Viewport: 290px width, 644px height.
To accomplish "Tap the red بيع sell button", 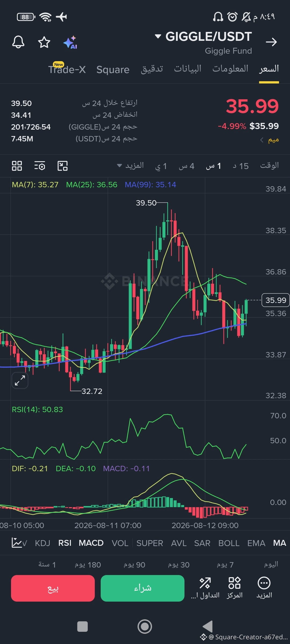I will click(x=53, y=588).
